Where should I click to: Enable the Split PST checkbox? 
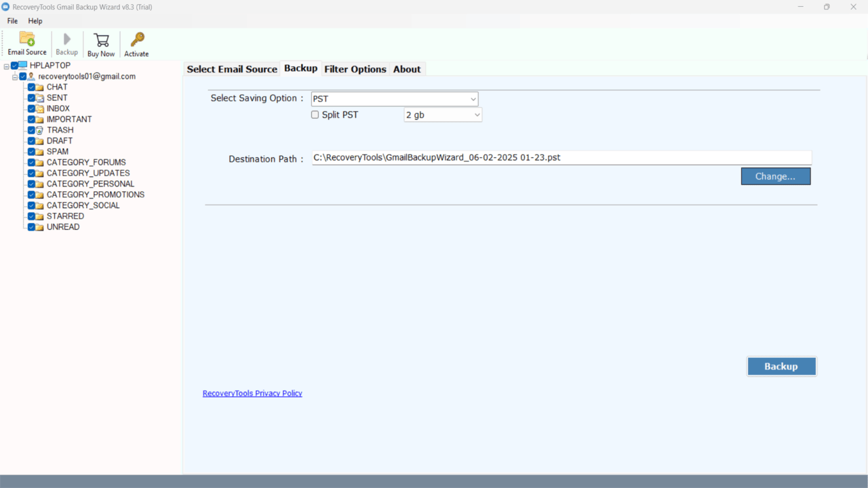315,115
